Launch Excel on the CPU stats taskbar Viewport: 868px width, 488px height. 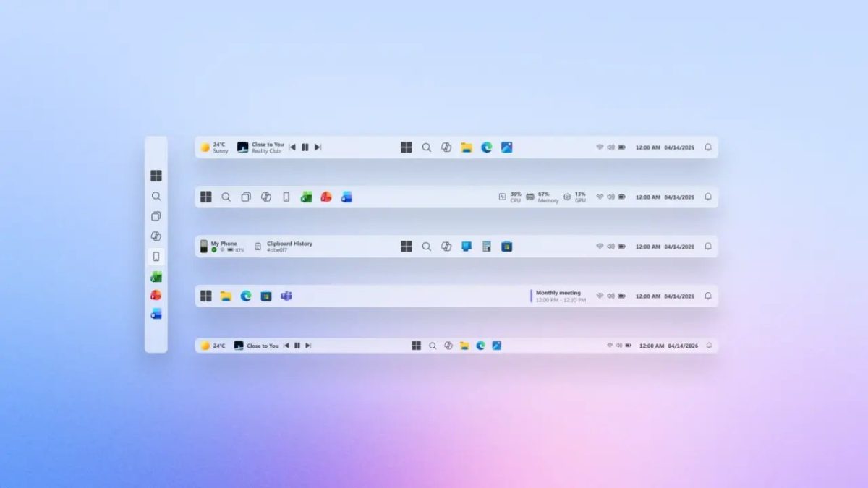click(x=306, y=197)
